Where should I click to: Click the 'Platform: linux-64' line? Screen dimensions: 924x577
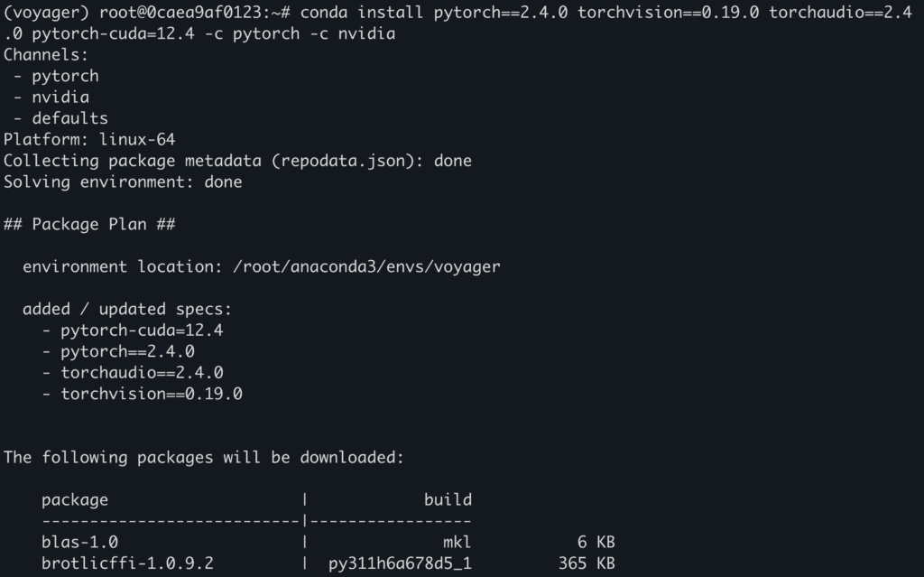(89, 140)
